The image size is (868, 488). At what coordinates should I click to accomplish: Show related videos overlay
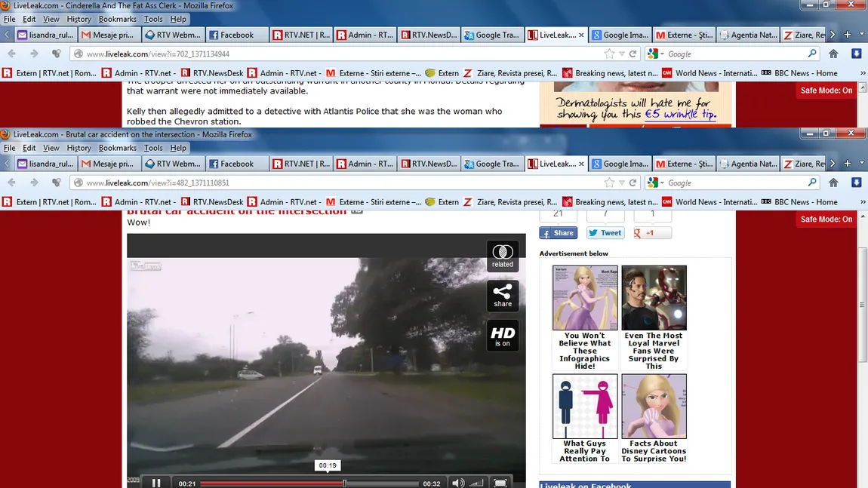click(x=502, y=256)
